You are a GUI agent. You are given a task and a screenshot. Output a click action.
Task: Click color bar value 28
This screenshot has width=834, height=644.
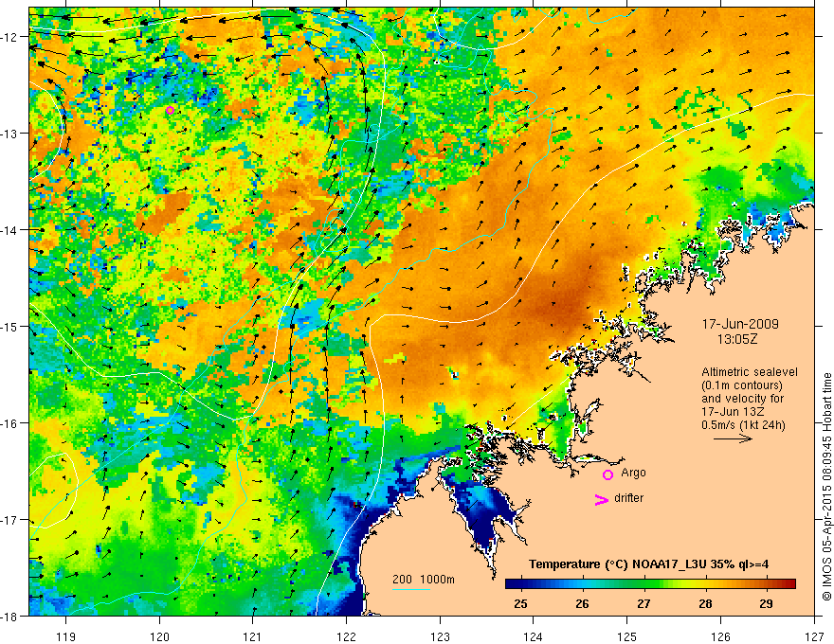coord(705,603)
